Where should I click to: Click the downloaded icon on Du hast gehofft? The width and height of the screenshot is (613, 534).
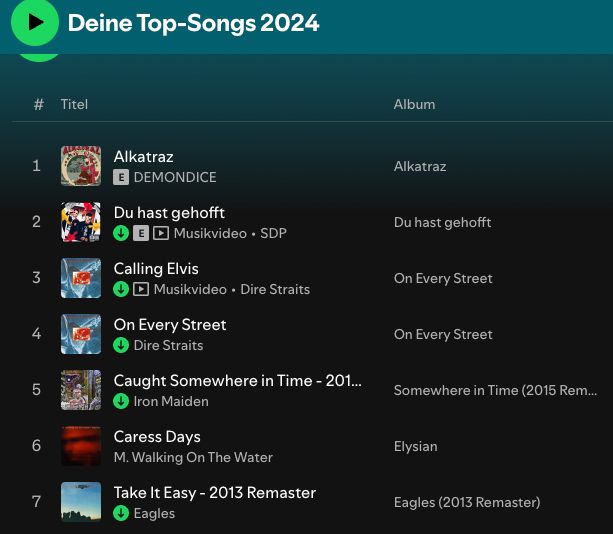tap(121, 233)
